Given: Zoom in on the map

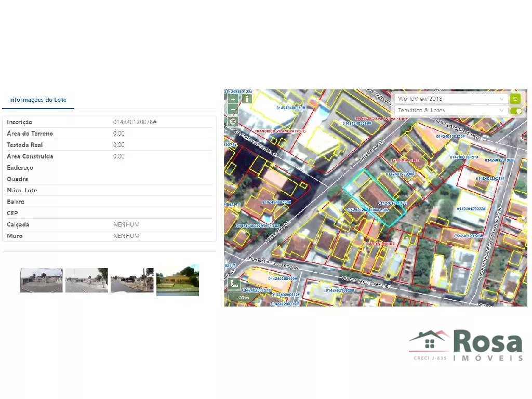Looking at the screenshot, I should point(233,99).
